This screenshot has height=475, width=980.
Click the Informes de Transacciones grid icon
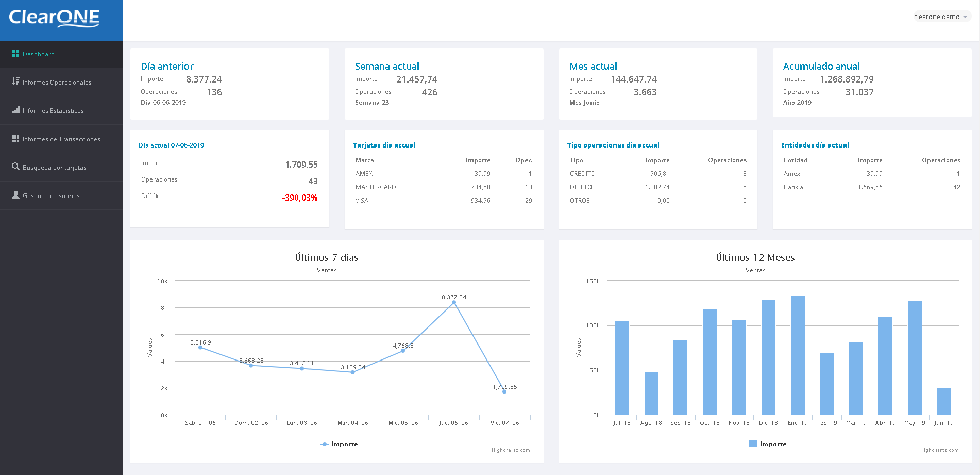15,138
